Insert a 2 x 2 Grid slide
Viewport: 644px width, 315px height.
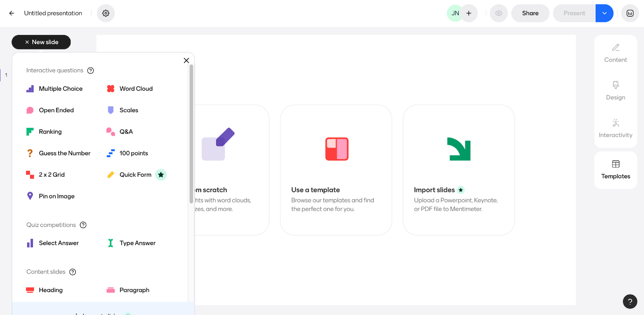(x=45, y=175)
